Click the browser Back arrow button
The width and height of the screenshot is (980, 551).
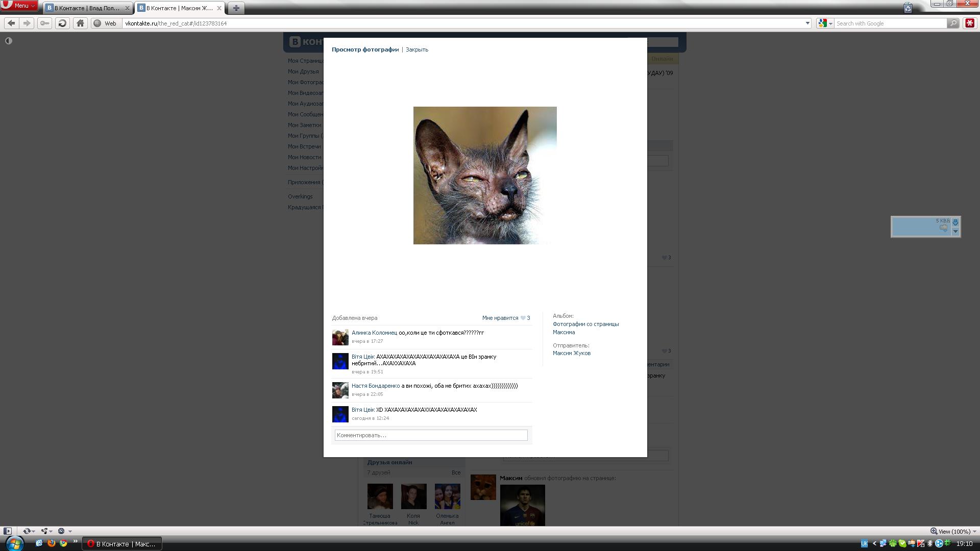11,23
